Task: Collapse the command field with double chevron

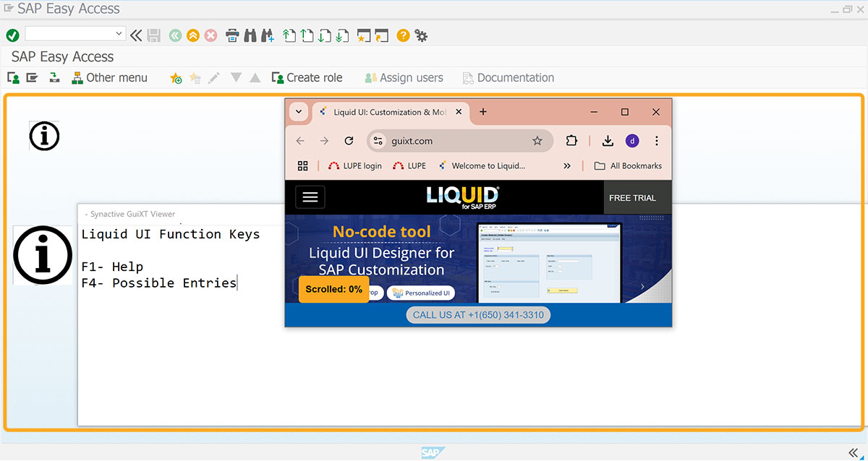Action: [136, 35]
